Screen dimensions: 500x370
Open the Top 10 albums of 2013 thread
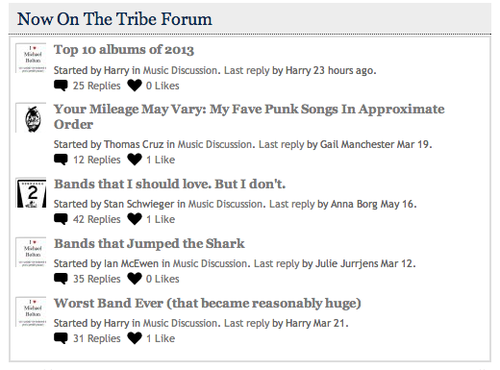(124, 50)
